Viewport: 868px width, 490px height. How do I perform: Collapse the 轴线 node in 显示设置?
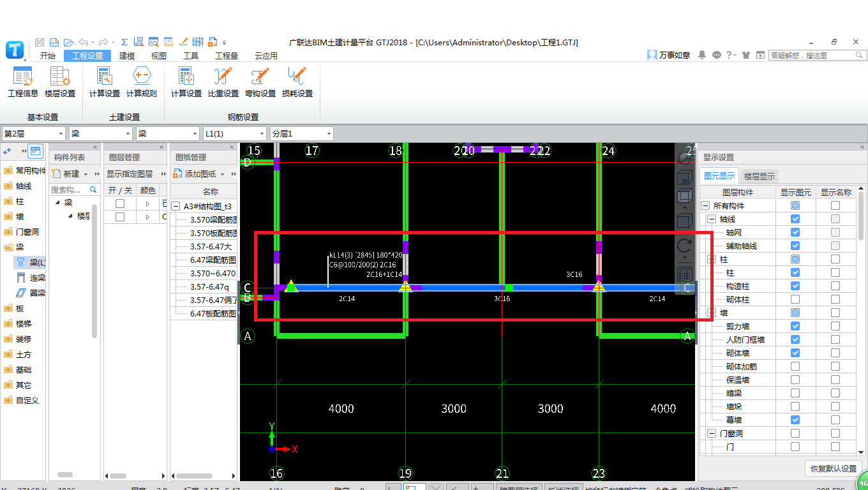pos(712,219)
